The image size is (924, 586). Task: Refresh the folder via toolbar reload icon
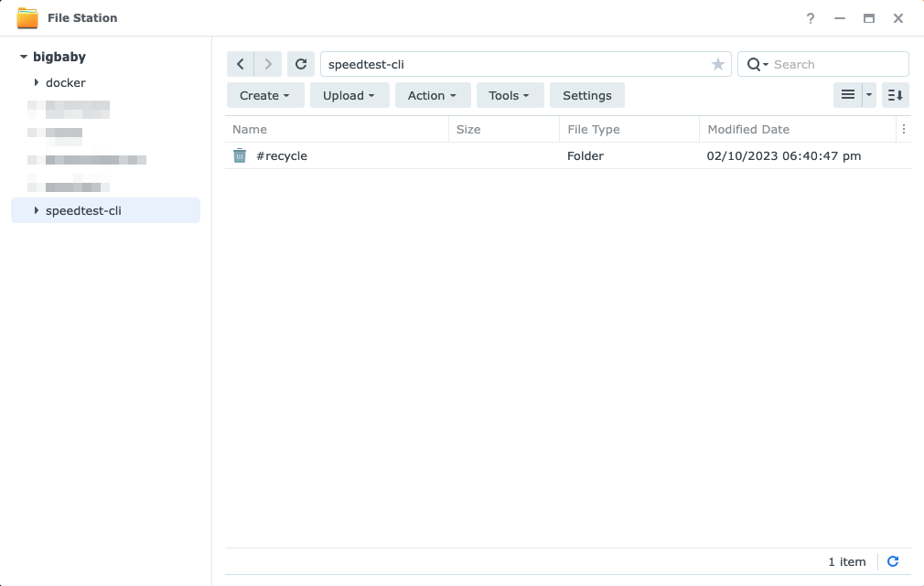point(300,64)
